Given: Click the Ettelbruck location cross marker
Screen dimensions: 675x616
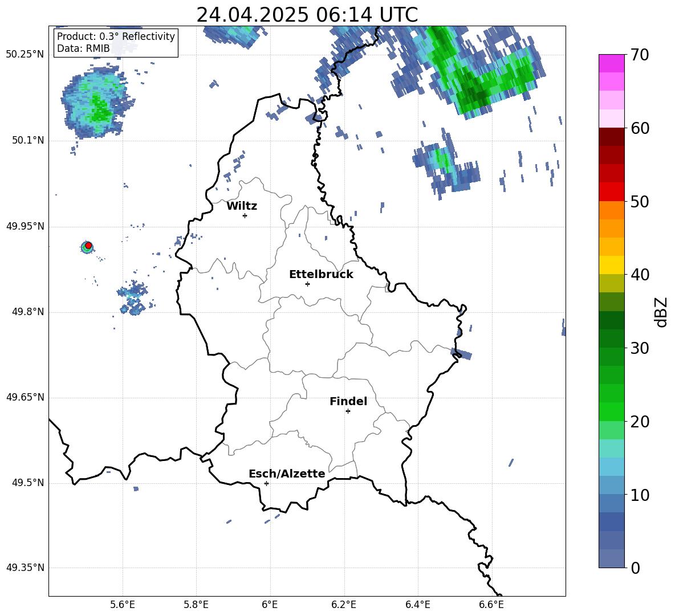Looking at the screenshot, I should point(307,284).
